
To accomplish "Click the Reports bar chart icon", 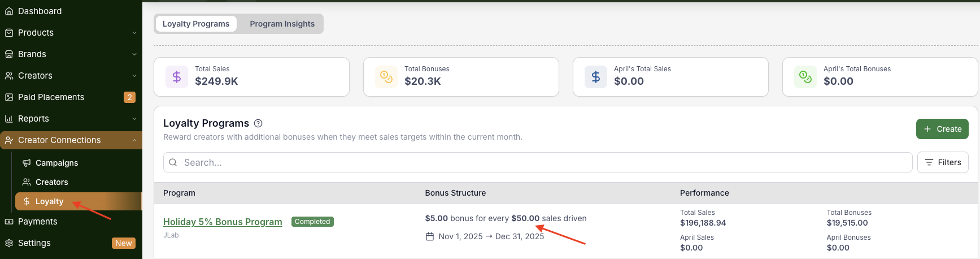I will [9, 119].
